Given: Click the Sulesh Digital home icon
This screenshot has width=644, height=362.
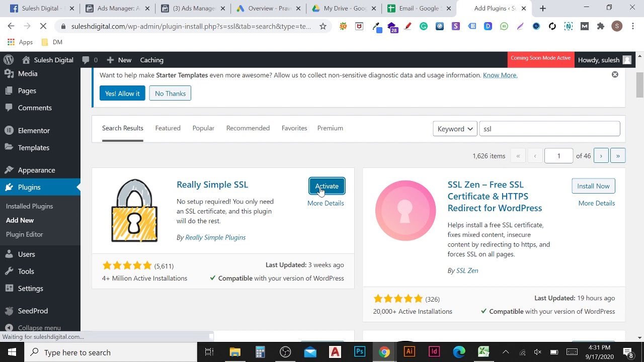Looking at the screenshot, I should point(26,60).
